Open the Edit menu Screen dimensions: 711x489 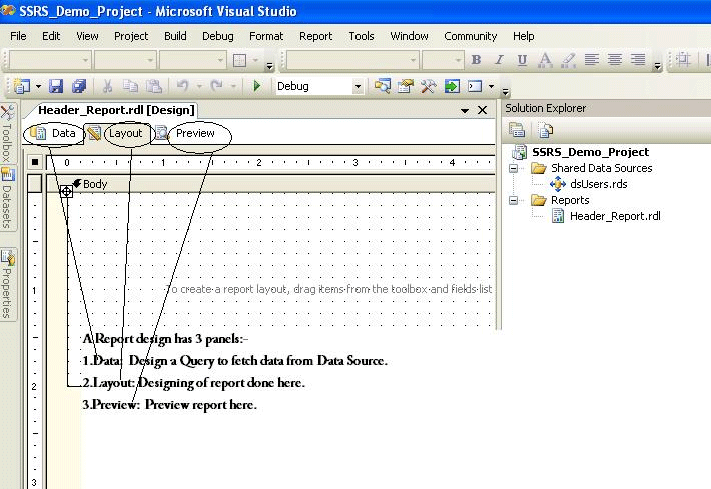51,36
